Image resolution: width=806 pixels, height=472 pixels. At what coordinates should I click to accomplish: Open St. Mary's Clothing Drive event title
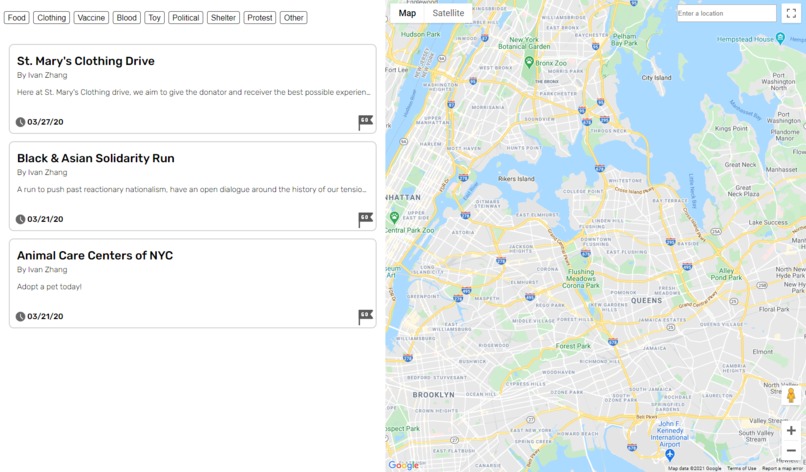tap(86, 61)
